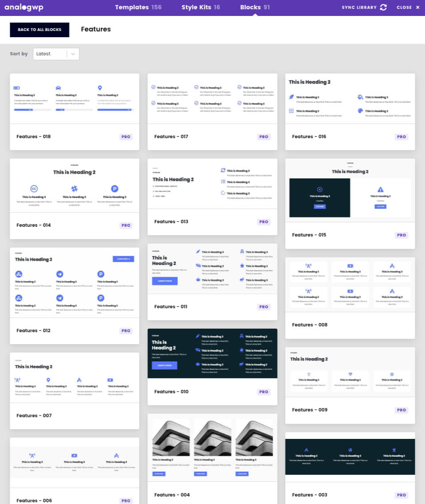Open the Style Kits tab
This screenshot has width=425, height=504.
pos(201,7)
